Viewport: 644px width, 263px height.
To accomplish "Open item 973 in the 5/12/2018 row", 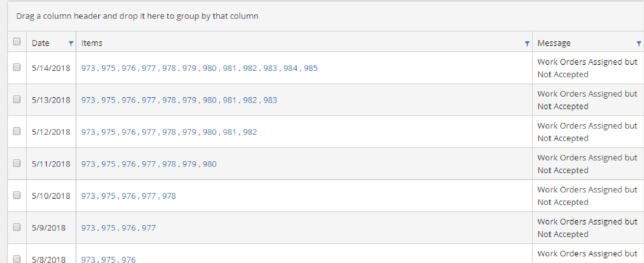I will [88, 132].
